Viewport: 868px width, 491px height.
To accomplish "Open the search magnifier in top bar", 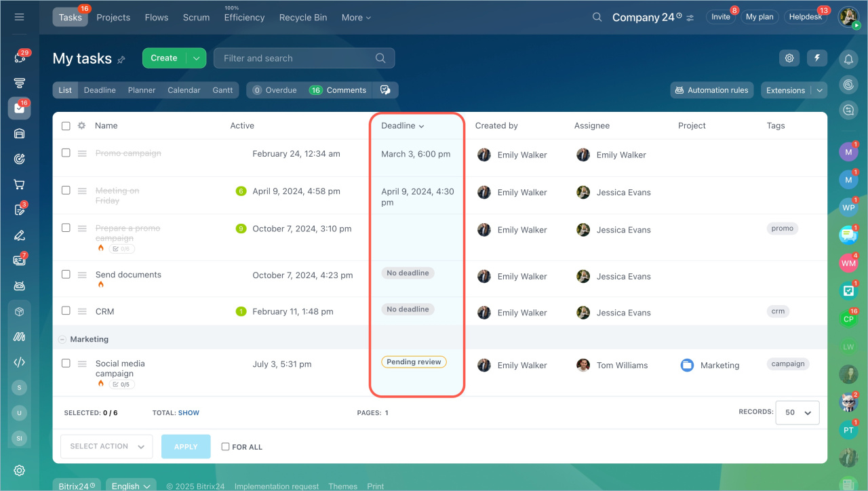I will pos(597,17).
